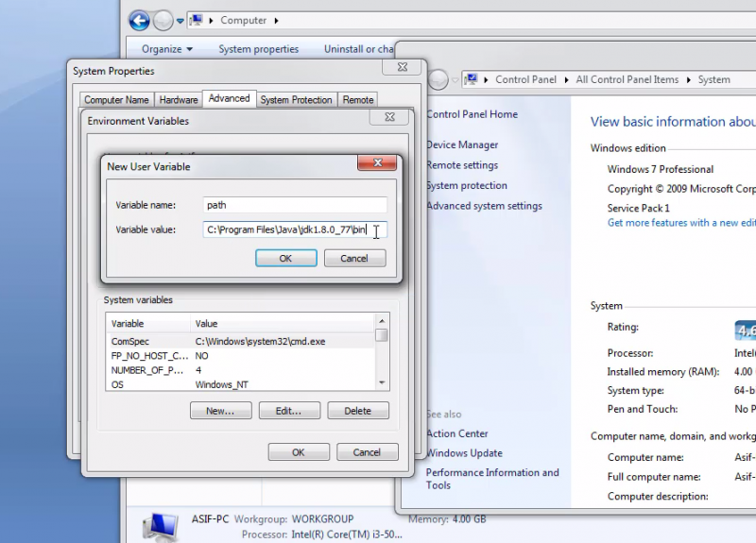Click Cancel in Environment Variables dialog

368,452
